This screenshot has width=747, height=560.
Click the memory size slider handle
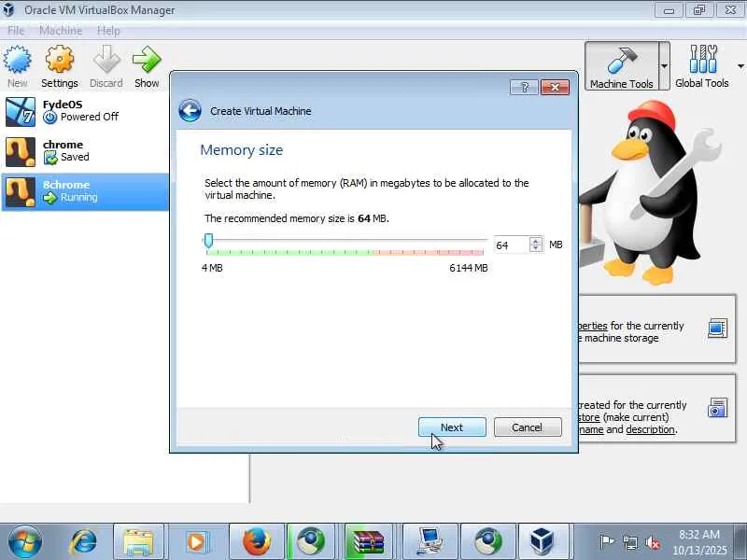click(x=208, y=241)
